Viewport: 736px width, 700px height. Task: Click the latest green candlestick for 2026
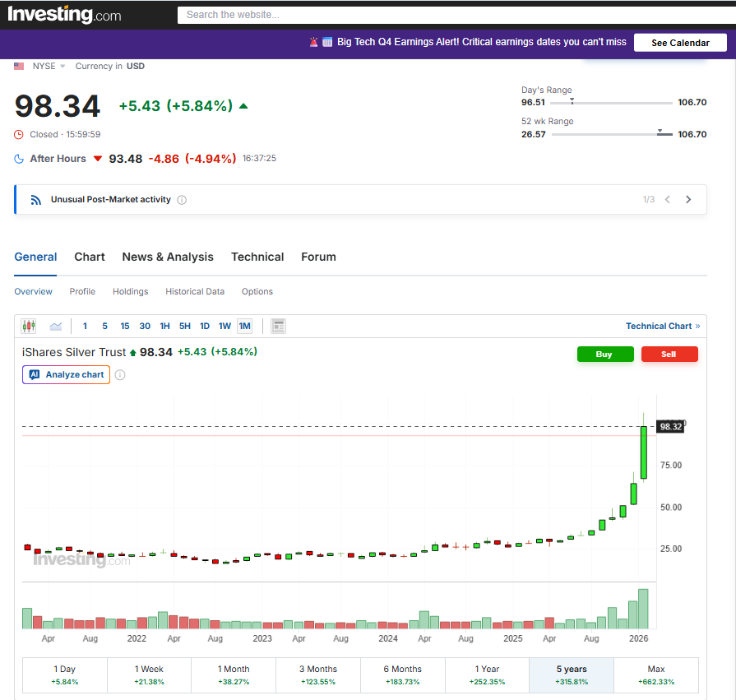pos(644,452)
